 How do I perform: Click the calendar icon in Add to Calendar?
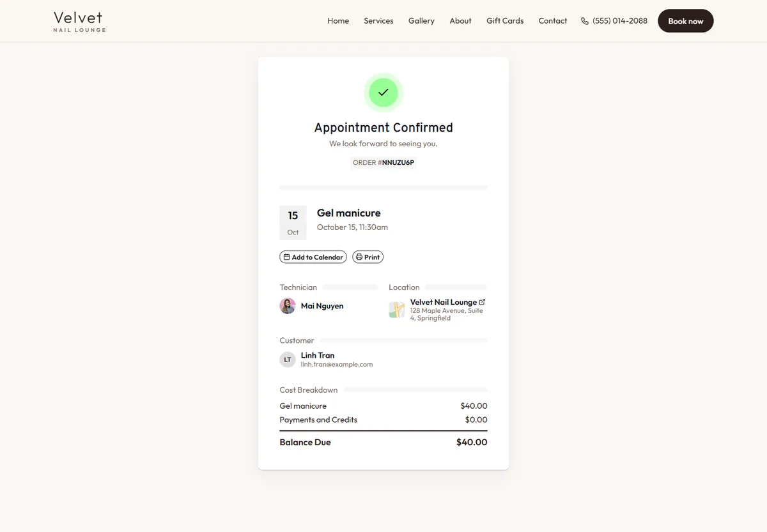coord(287,257)
